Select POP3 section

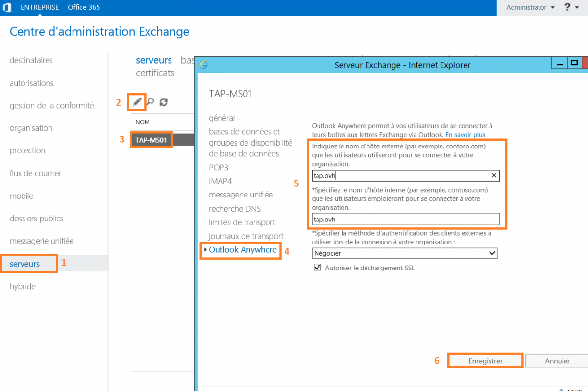click(x=219, y=168)
